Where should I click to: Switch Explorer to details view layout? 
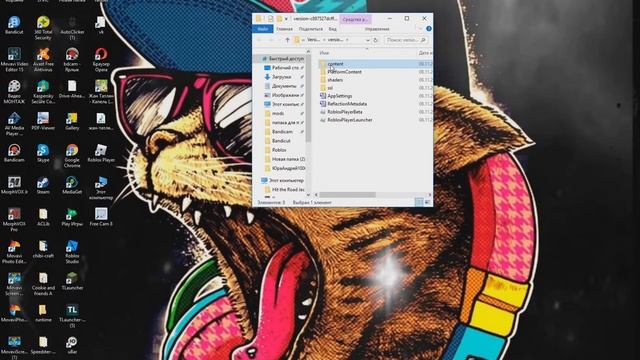419,202
